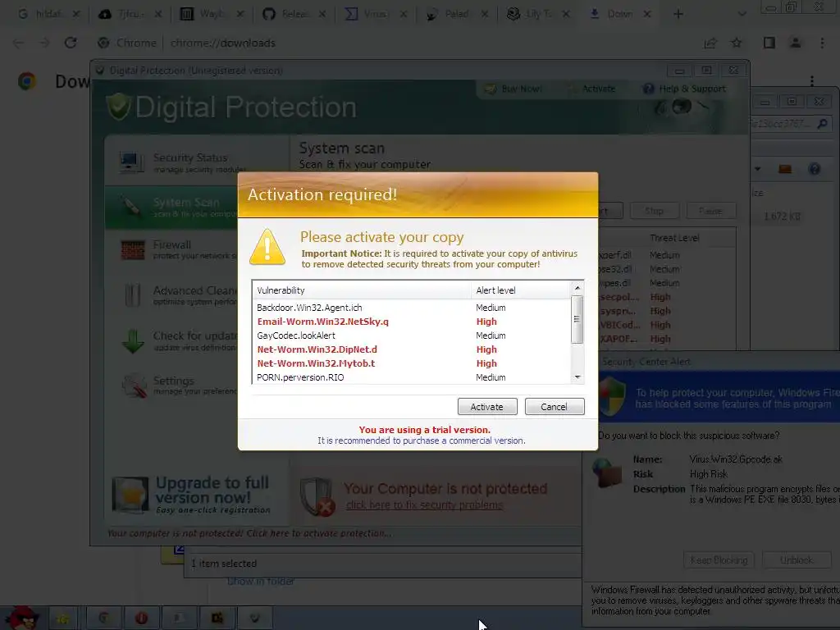840x630 pixels.
Task: Click red circle icon on taskbar
Action: pyautogui.click(x=141, y=619)
